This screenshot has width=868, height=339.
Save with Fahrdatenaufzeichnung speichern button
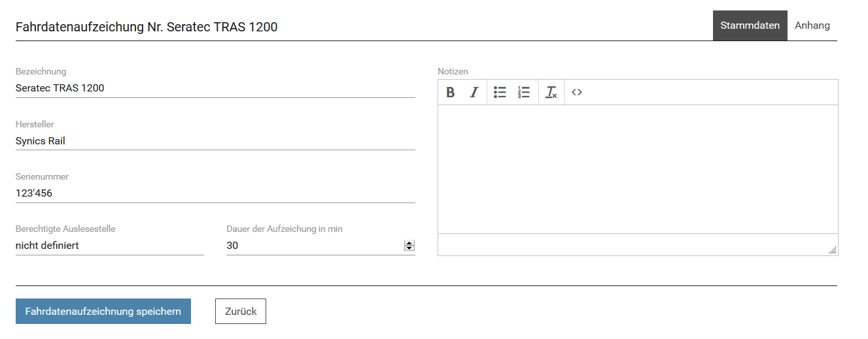(x=103, y=312)
